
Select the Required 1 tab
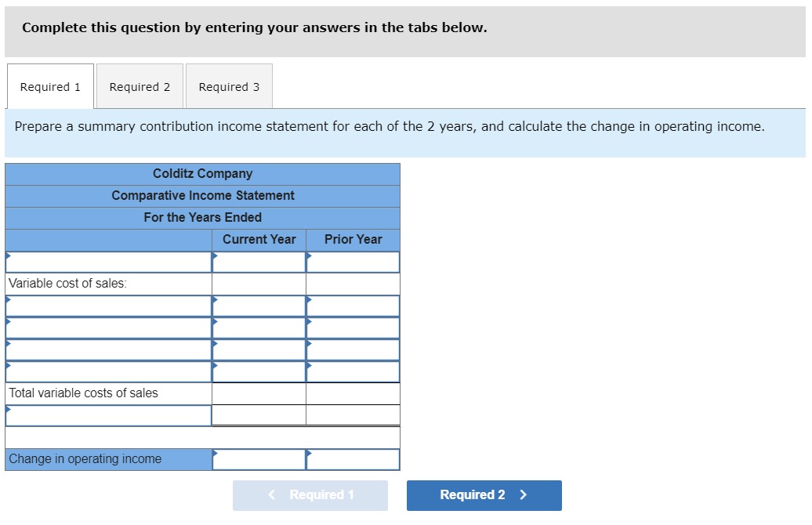pyautogui.click(x=50, y=87)
